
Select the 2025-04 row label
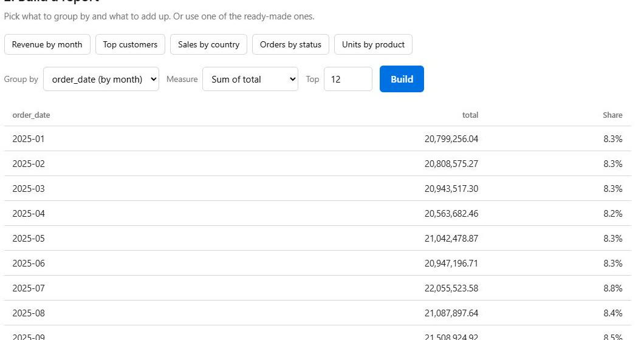click(x=29, y=214)
